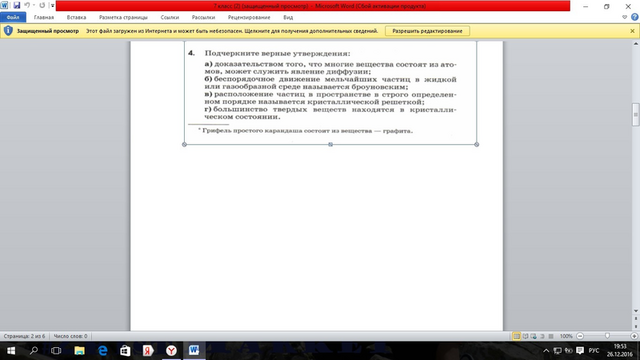The height and width of the screenshot is (360, 640).
Task: Click the Защищенный просмотр shield info icon
Action: click(x=8, y=31)
